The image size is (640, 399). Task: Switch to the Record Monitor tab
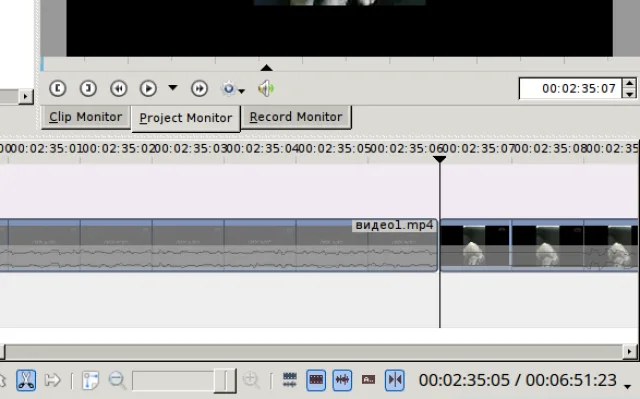(x=296, y=117)
